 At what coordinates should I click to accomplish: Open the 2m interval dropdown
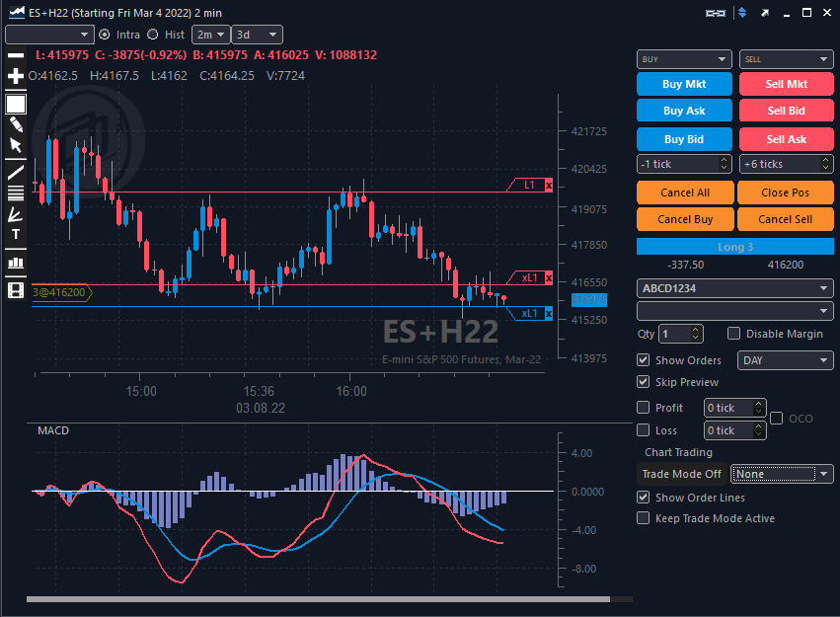coord(210,35)
